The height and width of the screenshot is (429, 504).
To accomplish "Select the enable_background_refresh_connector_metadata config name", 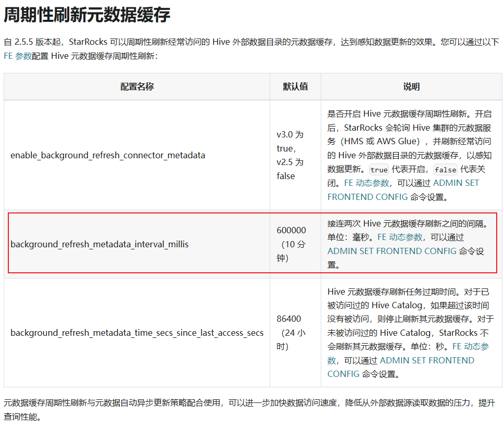I will tap(108, 155).
